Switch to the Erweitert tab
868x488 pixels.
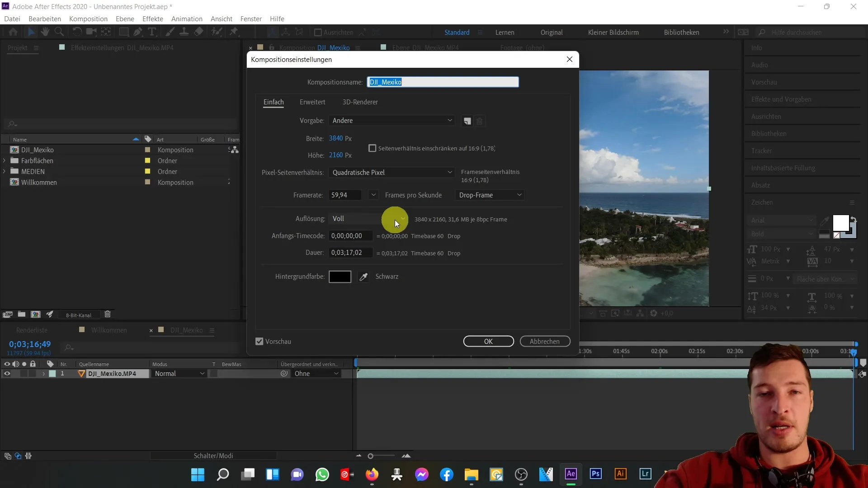pyautogui.click(x=312, y=102)
